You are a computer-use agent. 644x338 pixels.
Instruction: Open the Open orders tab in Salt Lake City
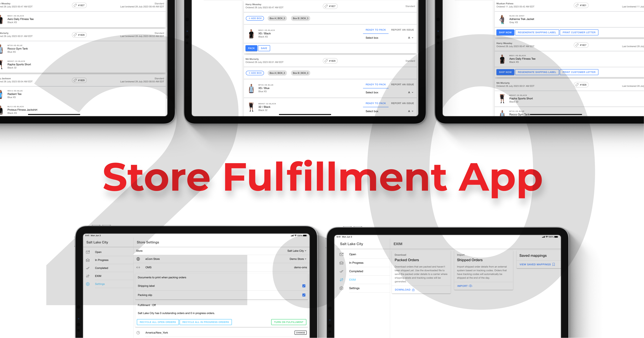98,252
